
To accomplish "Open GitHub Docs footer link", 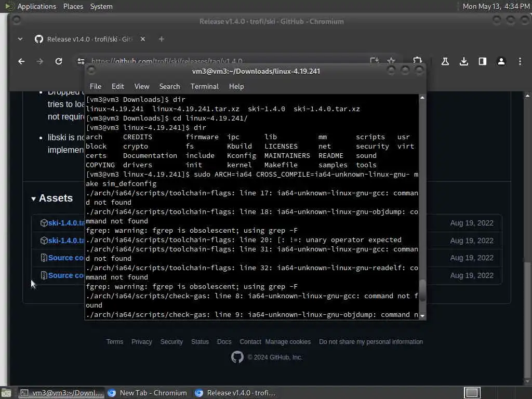I will pyautogui.click(x=224, y=342).
